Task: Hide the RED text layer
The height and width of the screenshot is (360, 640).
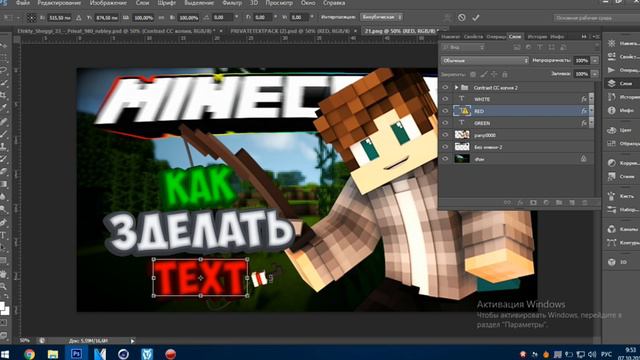Action: 445,111
